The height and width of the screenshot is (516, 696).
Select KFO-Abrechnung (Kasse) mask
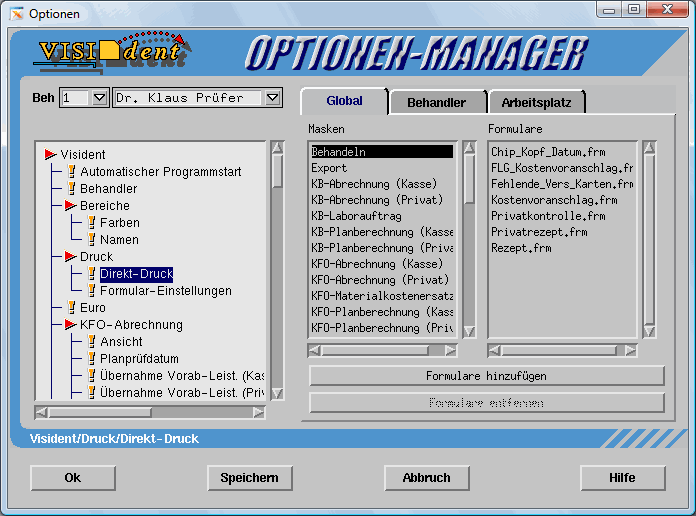382,264
